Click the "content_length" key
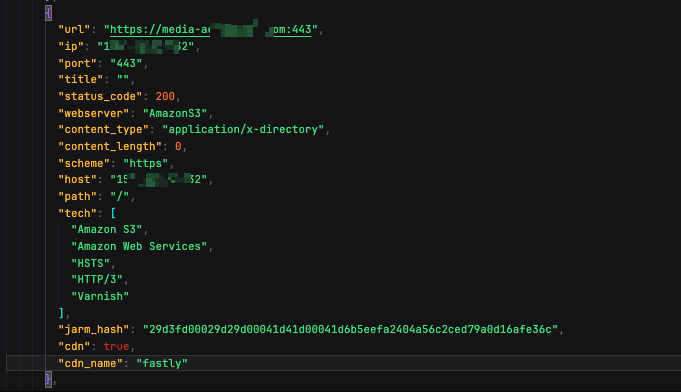The width and height of the screenshot is (681, 392). click(x=110, y=146)
